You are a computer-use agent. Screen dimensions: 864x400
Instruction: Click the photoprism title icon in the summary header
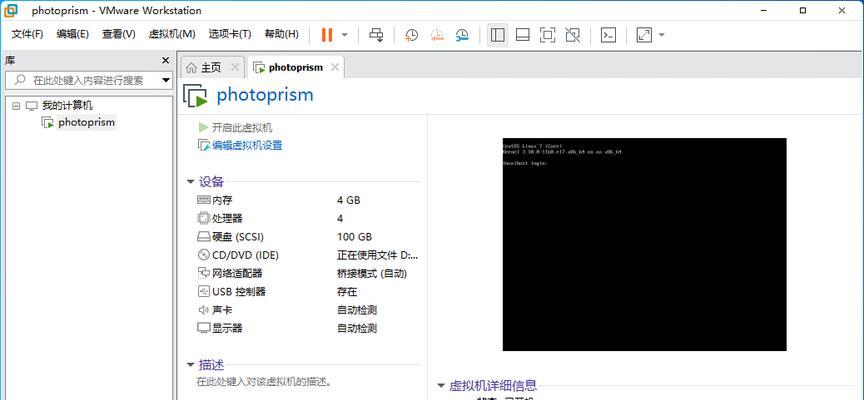pos(195,95)
